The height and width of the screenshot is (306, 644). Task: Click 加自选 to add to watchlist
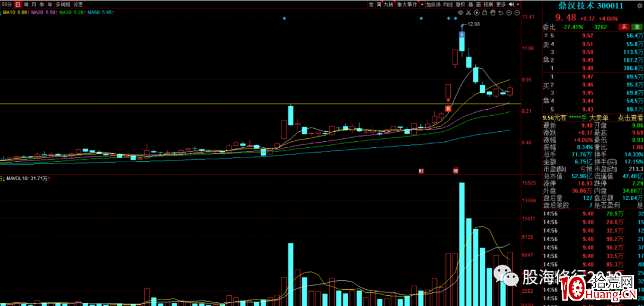(434, 5)
